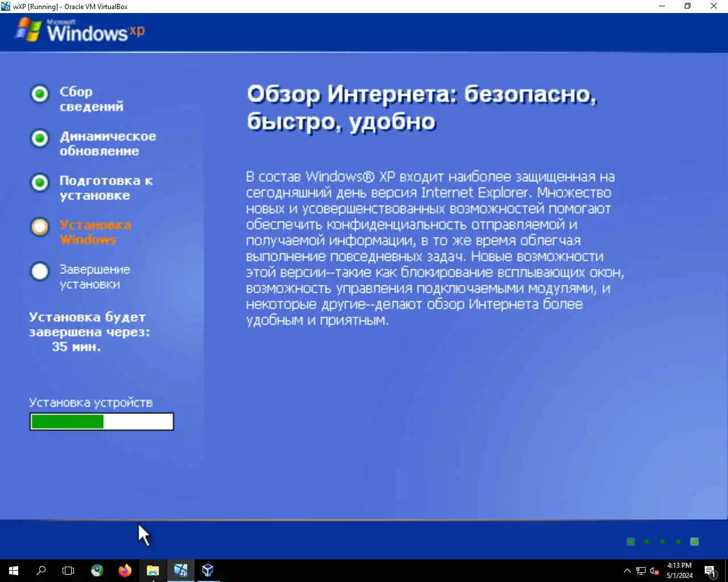Open the notification center icon
The image size is (728, 582).
710,571
